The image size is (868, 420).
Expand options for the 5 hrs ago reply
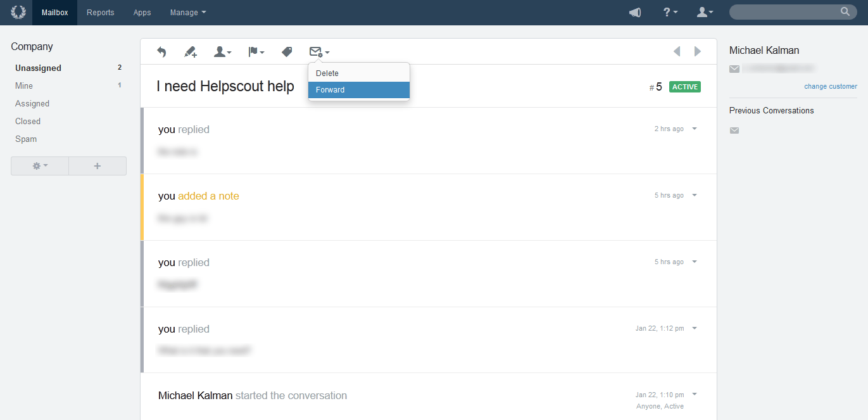coord(695,262)
